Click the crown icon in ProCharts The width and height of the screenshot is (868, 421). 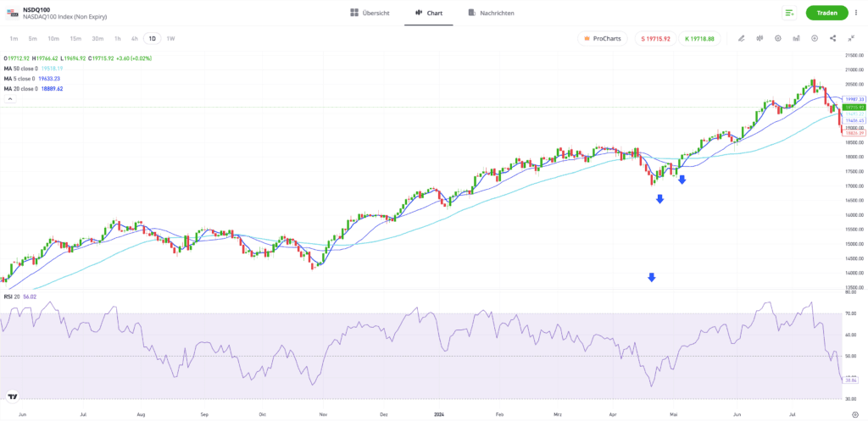coord(587,39)
